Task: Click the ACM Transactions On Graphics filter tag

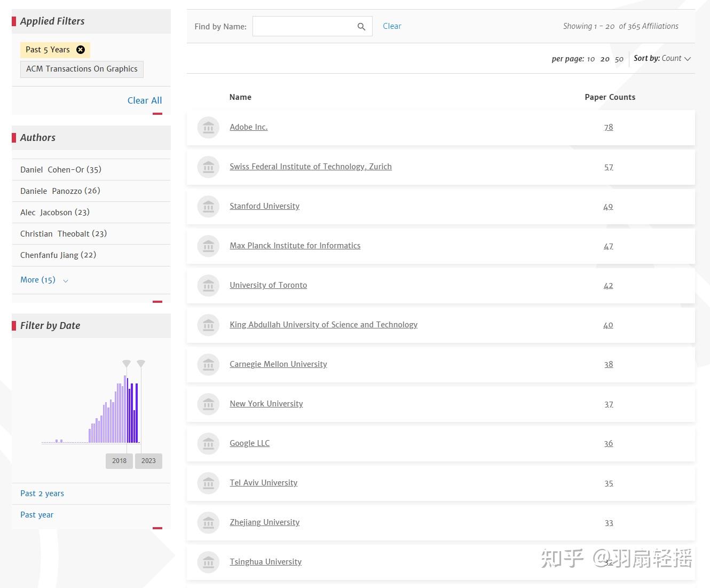Action: (x=82, y=69)
